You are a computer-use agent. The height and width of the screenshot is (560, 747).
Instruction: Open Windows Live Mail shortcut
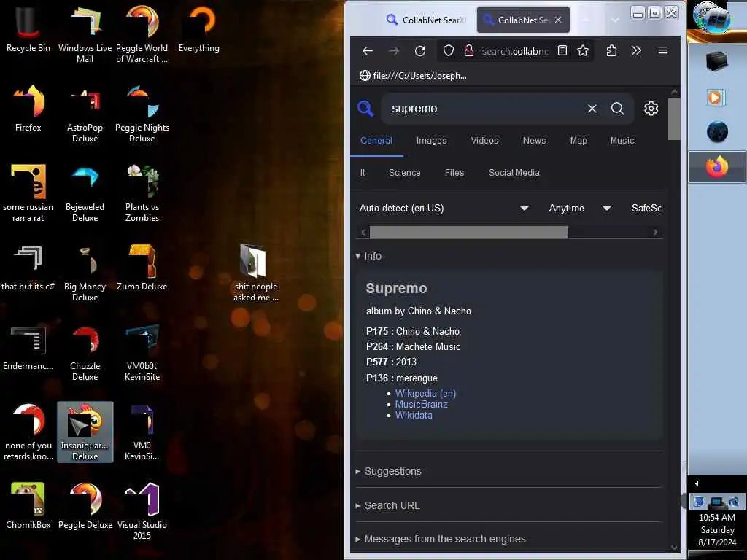coord(85,35)
